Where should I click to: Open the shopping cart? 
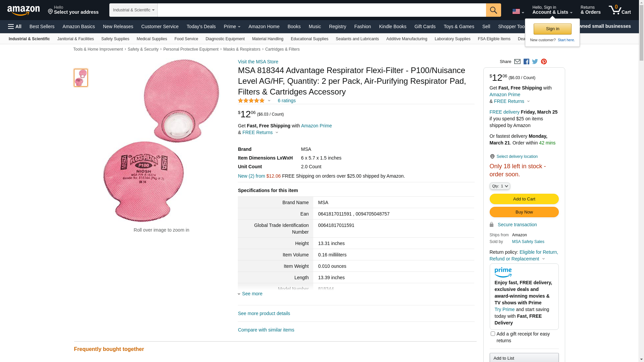(x=620, y=10)
